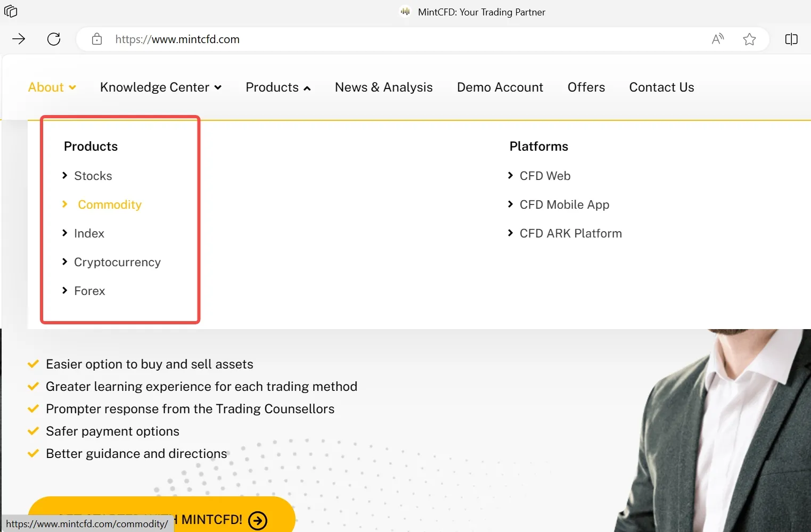Viewport: 811px width, 532px height.
Task: Click "Easier option to buy and sell assets"
Action: point(150,364)
